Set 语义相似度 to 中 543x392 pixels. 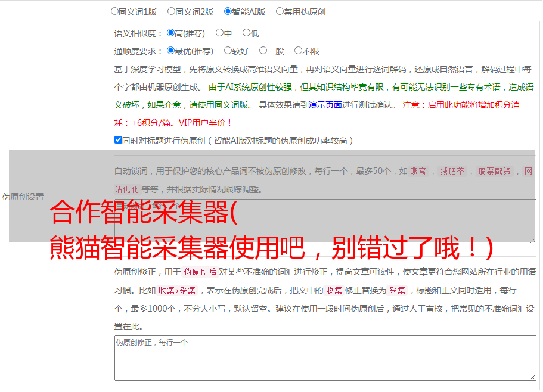[x=219, y=33]
